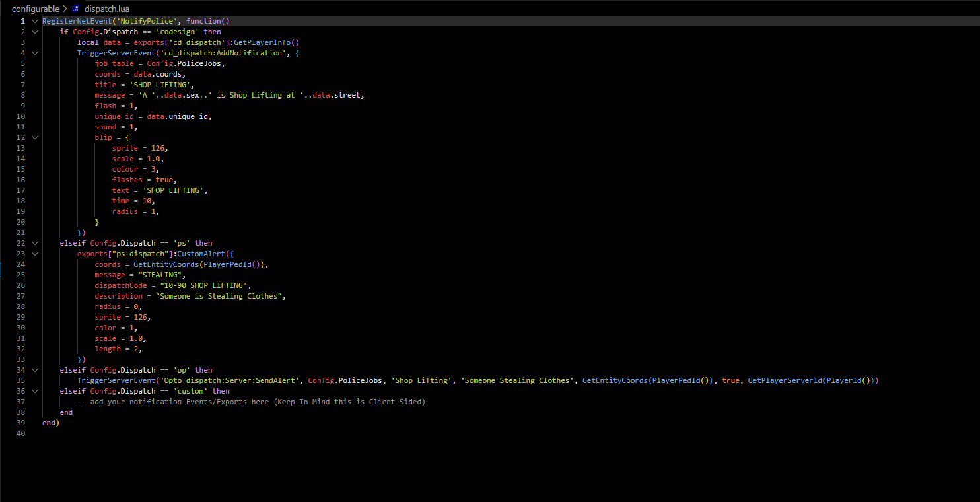Click the comment text on line 37
The height and width of the screenshot is (502, 980).
tap(251, 402)
